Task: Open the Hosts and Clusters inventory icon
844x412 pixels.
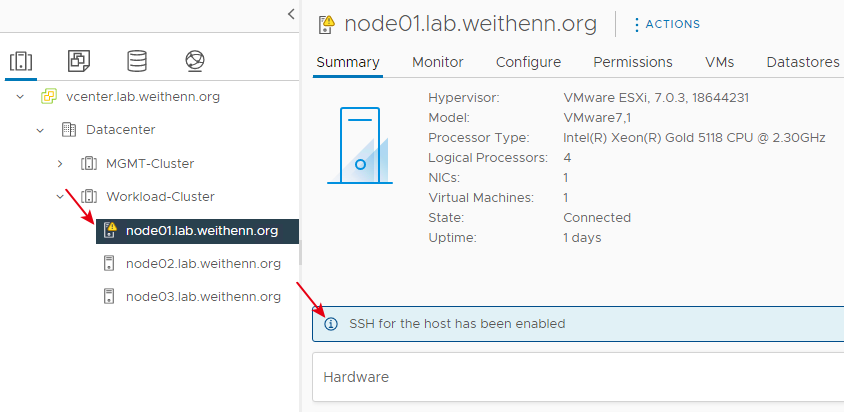Action: click(21, 61)
